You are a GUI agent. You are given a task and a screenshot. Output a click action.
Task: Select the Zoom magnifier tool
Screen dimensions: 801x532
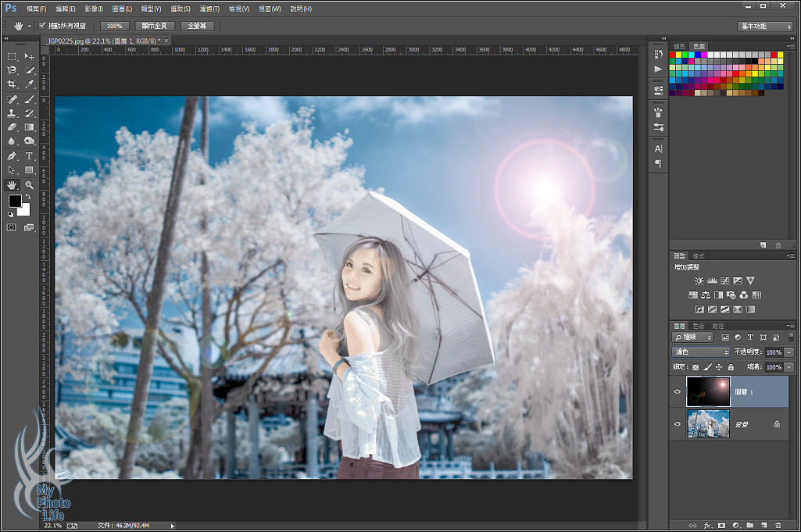coord(29,185)
